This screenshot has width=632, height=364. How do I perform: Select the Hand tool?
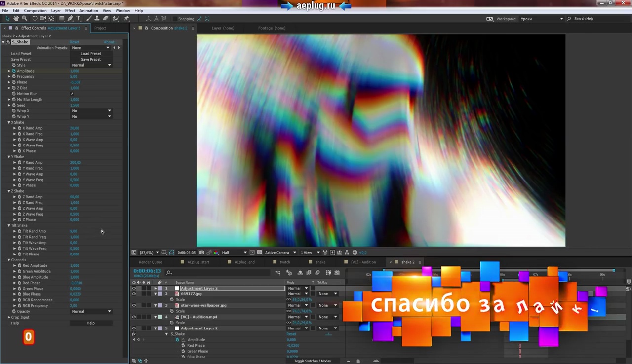[16, 19]
